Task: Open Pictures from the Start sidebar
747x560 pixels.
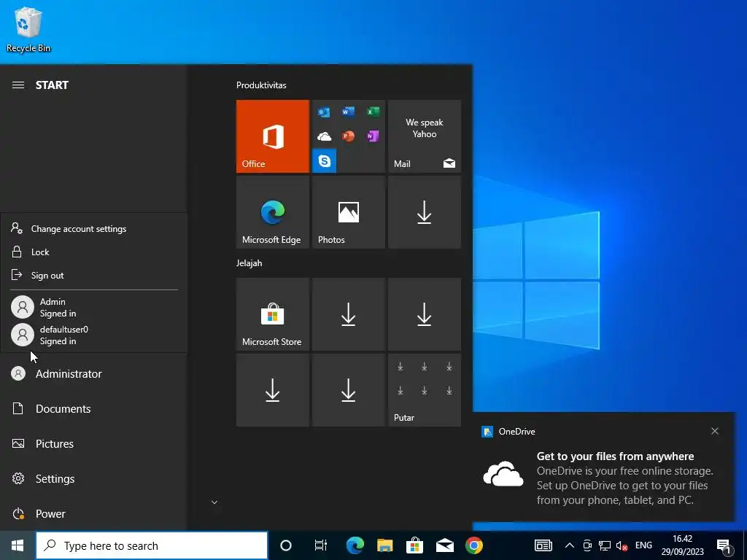Action: pyautogui.click(x=94, y=444)
